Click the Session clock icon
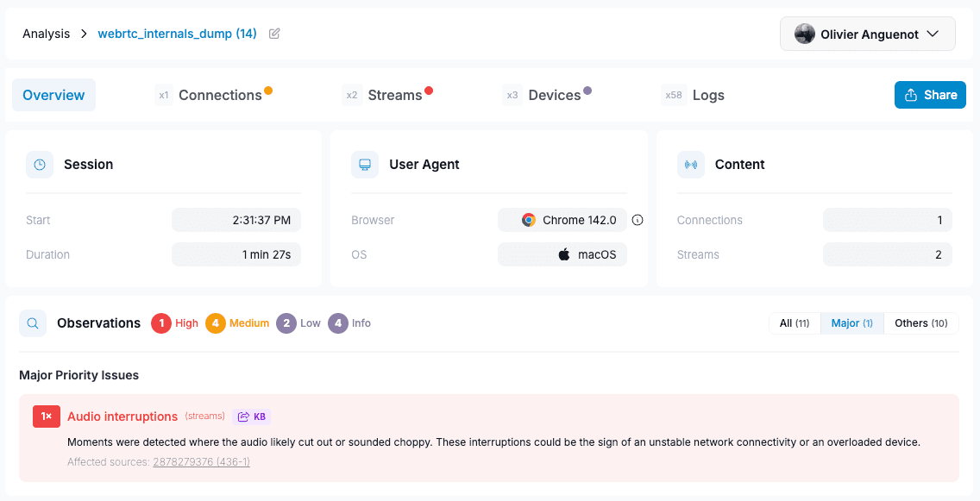The height and width of the screenshot is (501, 980). pos(40,165)
